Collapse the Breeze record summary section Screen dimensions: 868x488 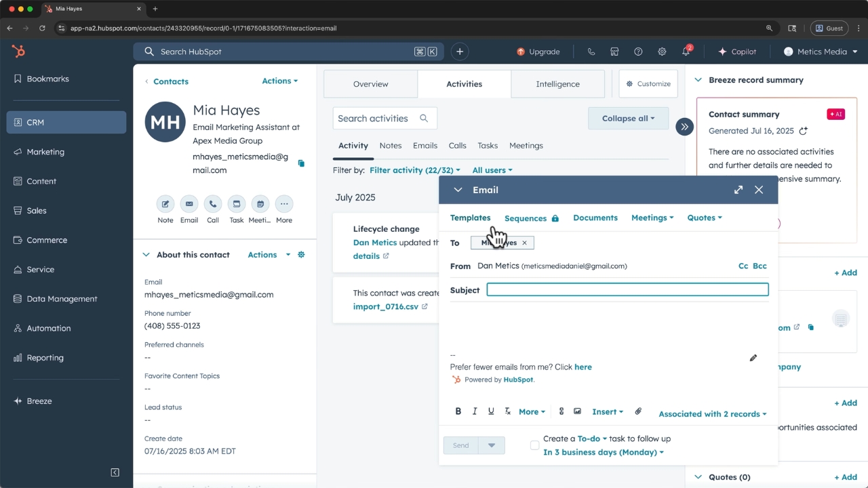tap(698, 80)
